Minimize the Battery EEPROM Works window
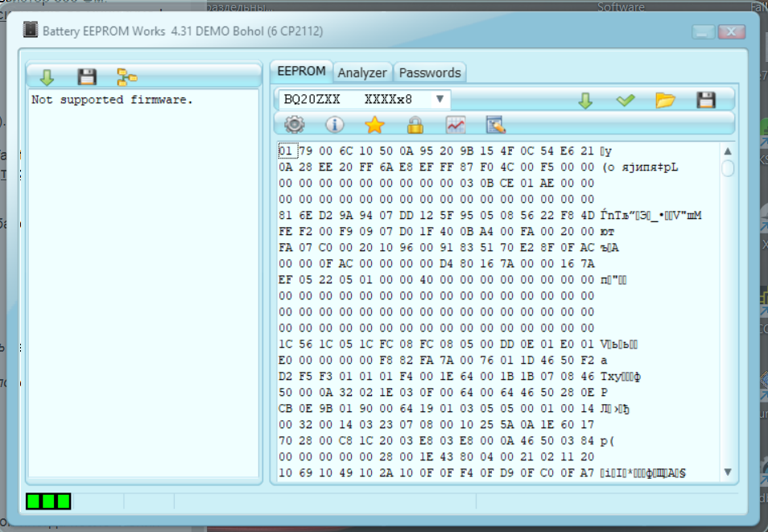768x532 pixels. [x=703, y=32]
